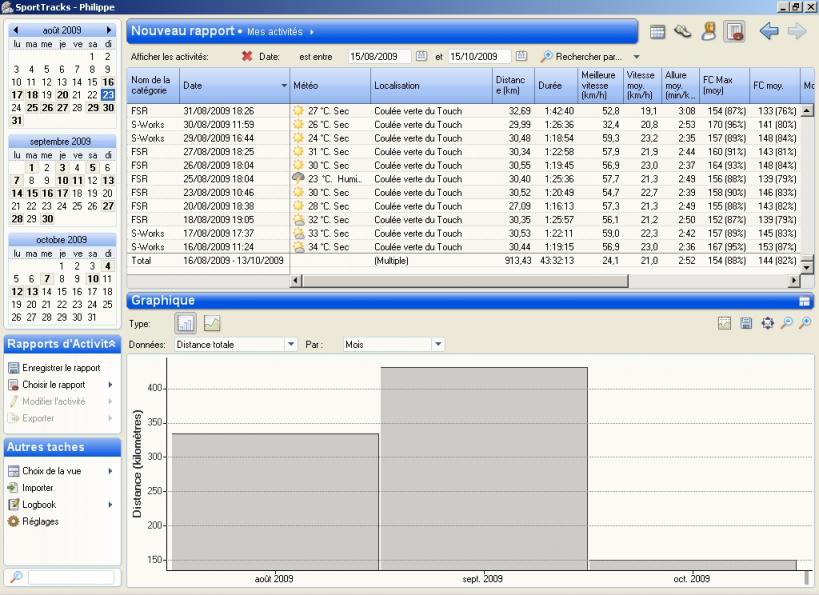
Task: Open the Par grouping dropdown
Action: 437,344
